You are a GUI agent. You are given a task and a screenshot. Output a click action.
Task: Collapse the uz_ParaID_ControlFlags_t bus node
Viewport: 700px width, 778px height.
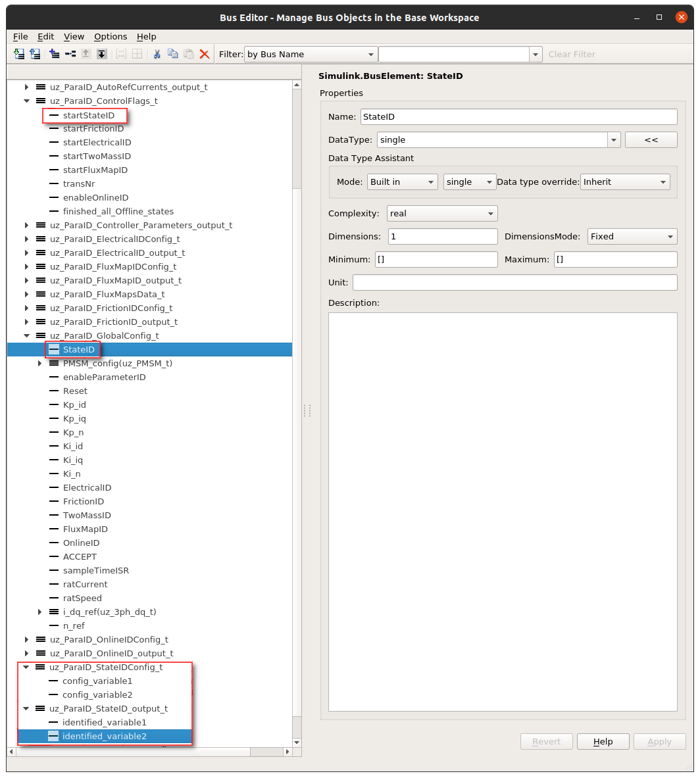click(x=26, y=101)
